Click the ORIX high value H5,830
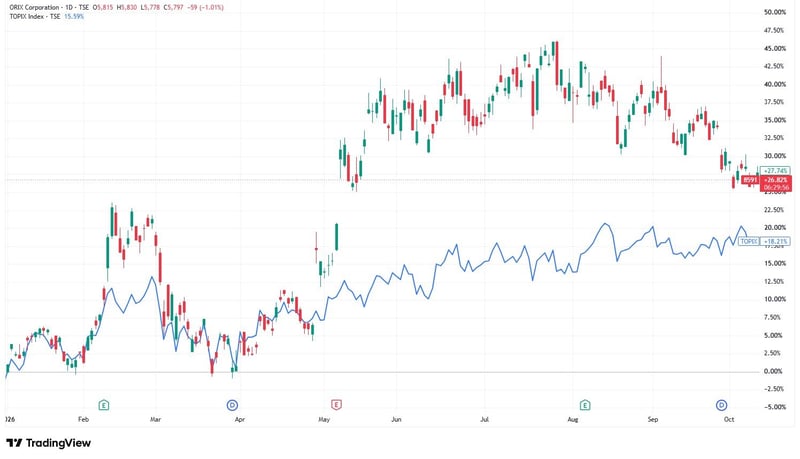The height and width of the screenshot is (459, 800). point(127,8)
